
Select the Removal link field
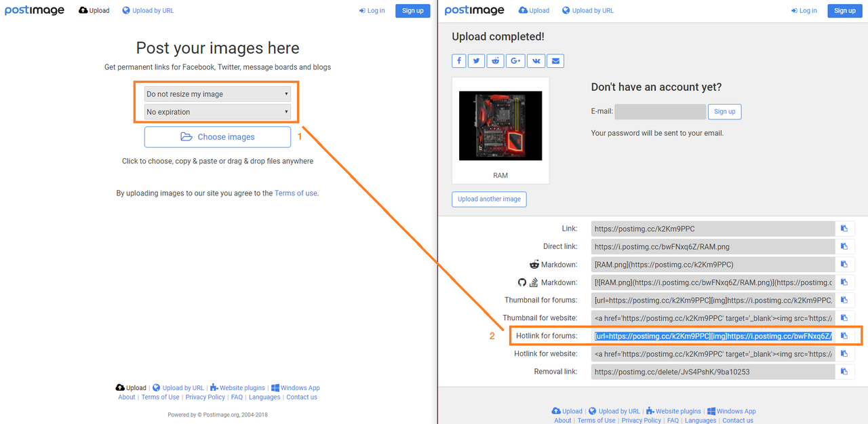713,372
